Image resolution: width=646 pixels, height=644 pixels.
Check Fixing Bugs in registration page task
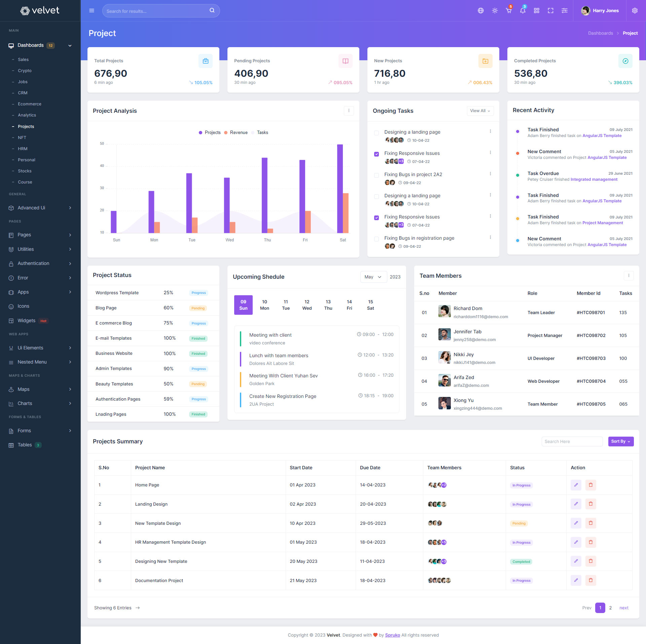coord(376,239)
